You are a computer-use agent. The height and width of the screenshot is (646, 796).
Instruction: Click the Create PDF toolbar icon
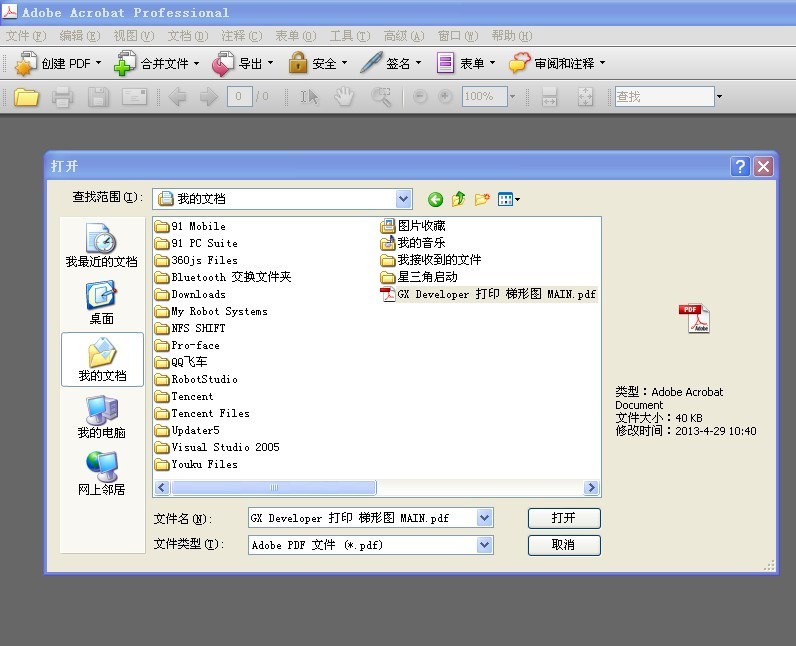[x=25, y=64]
